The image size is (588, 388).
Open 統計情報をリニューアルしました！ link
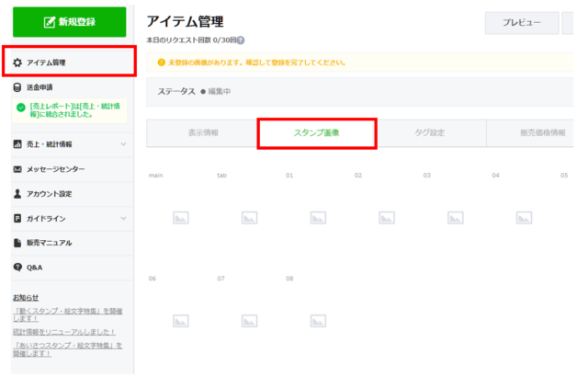(64, 332)
